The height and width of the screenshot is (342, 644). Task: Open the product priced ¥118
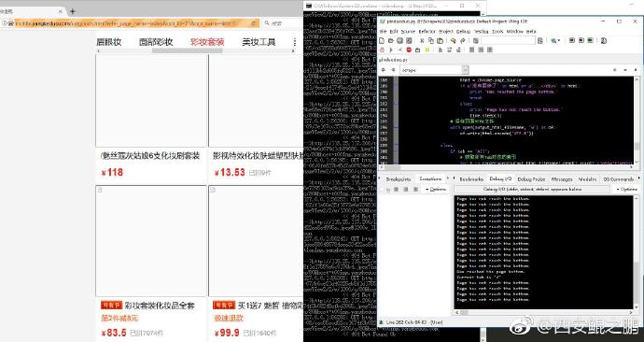click(151, 120)
